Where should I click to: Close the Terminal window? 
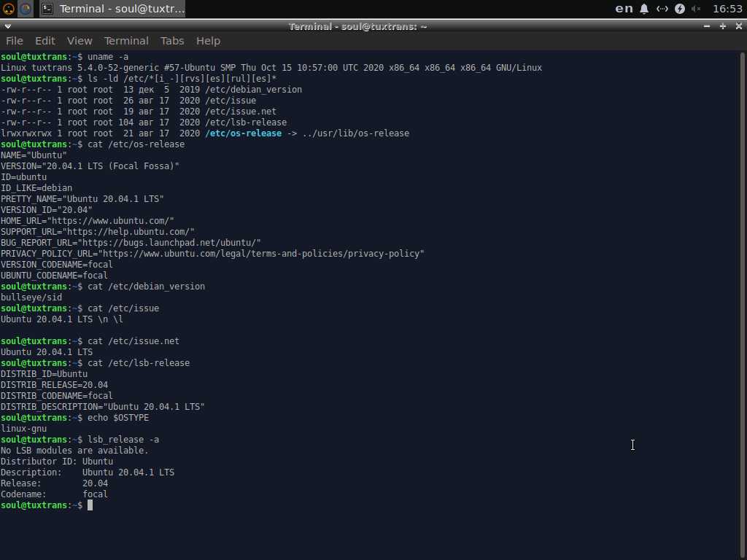[739, 26]
